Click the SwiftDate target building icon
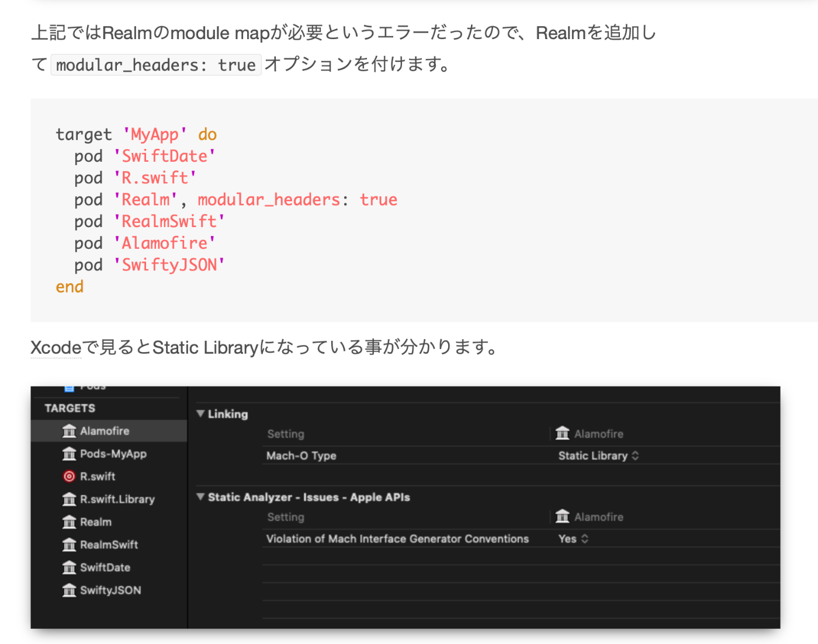818x644 pixels. 69,568
